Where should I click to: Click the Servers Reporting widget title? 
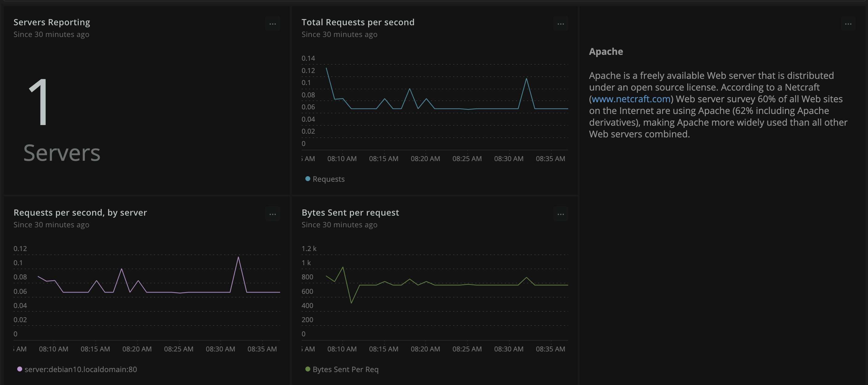51,22
